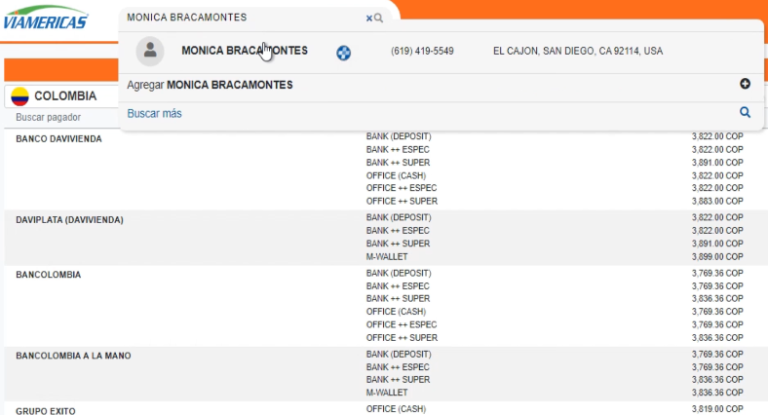Click the Viamericas logo
This screenshot has width=768, height=415.
tap(45, 20)
